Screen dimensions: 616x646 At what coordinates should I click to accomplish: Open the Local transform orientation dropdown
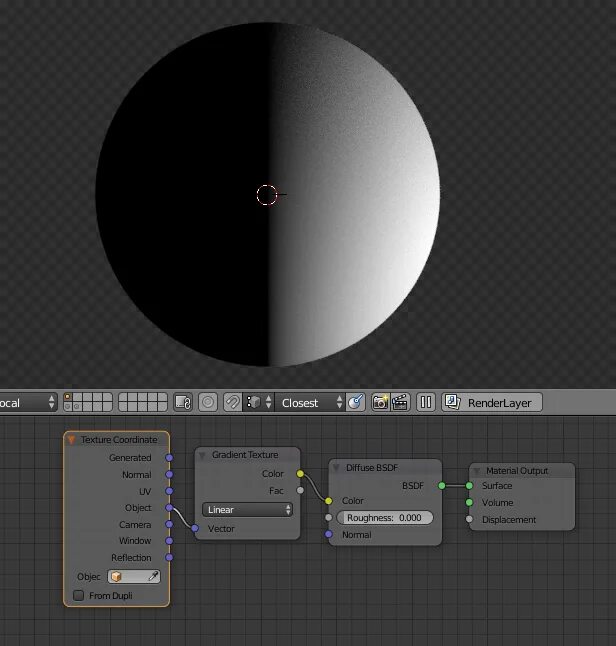(28, 403)
